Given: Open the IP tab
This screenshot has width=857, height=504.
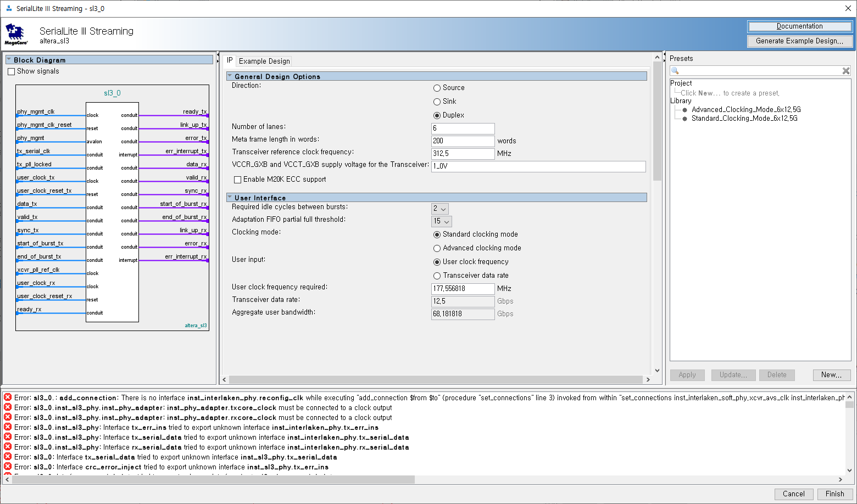Looking at the screenshot, I should [230, 60].
